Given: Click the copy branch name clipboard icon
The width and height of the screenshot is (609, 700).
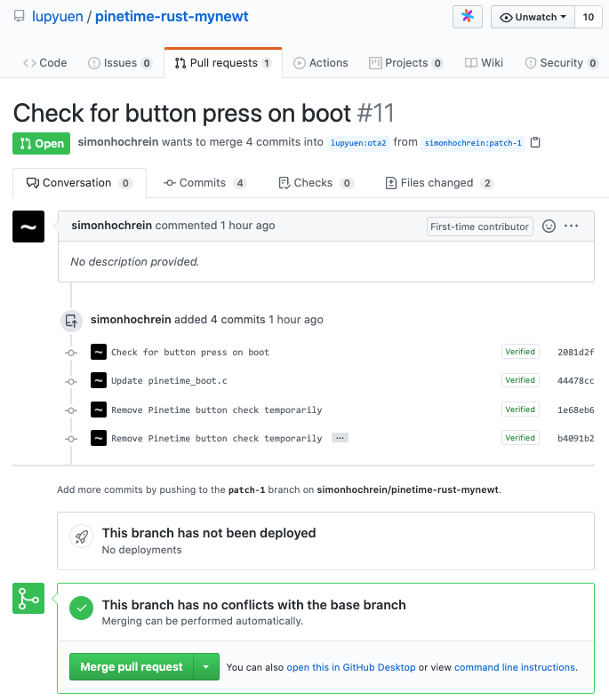Looking at the screenshot, I should coord(535,142).
